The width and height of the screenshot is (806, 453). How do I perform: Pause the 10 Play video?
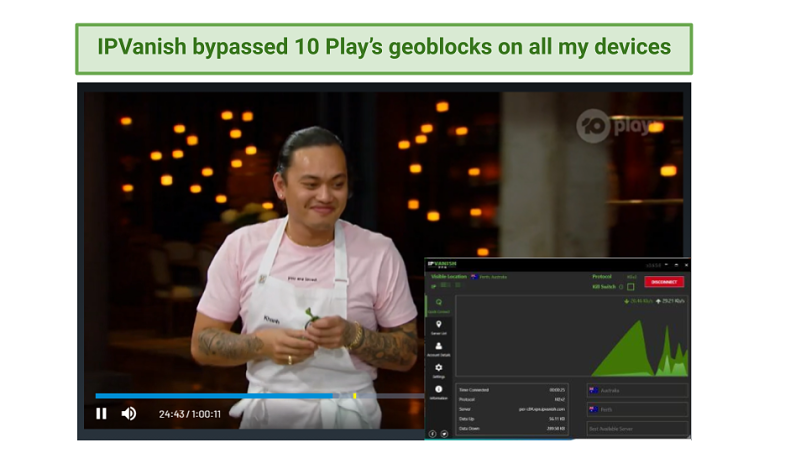pos(101,413)
